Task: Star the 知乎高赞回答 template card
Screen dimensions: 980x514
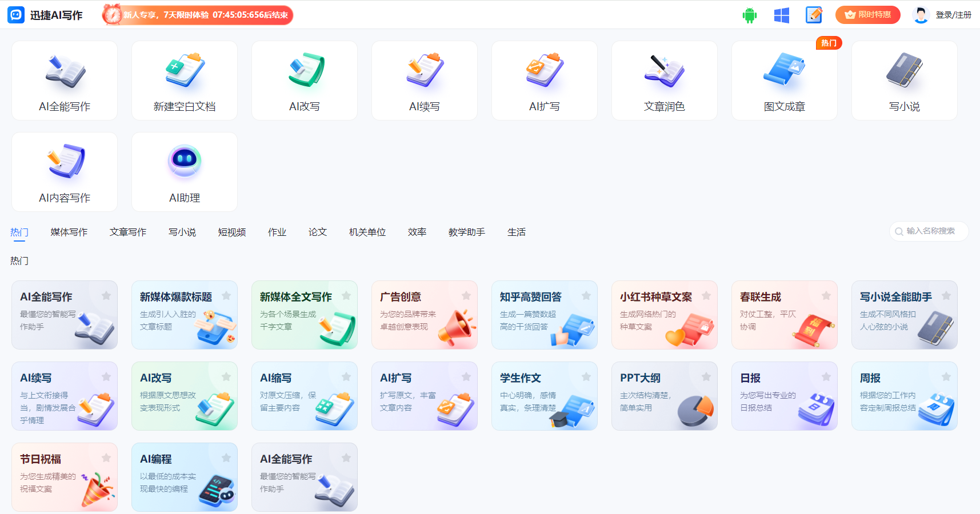Action: pos(586,296)
